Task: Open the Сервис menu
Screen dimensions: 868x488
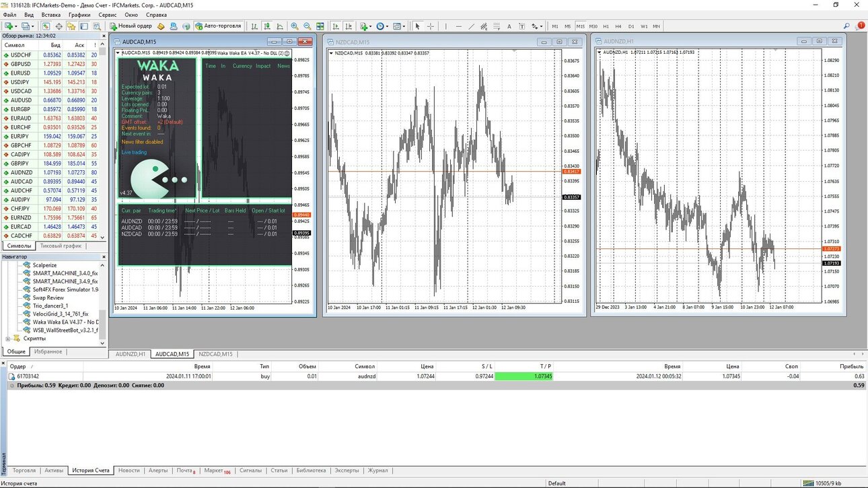Action: point(108,14)
